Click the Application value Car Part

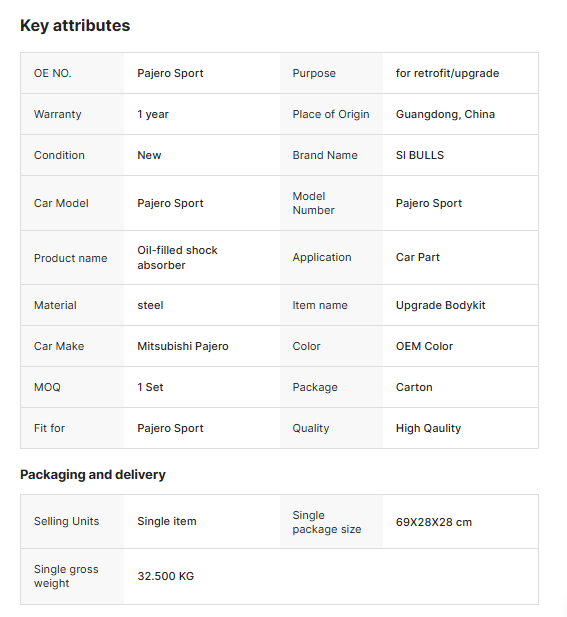pos(417,257)
